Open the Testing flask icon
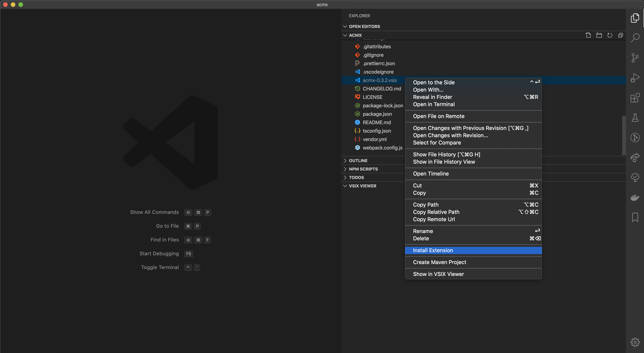 pyautogui.click(x=635, y=118)
